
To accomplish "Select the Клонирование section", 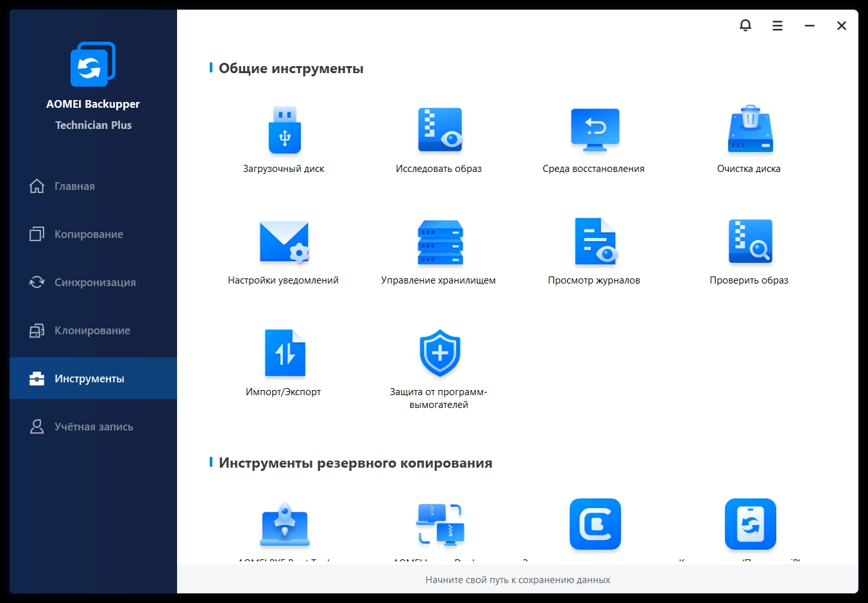I will 93,330.
